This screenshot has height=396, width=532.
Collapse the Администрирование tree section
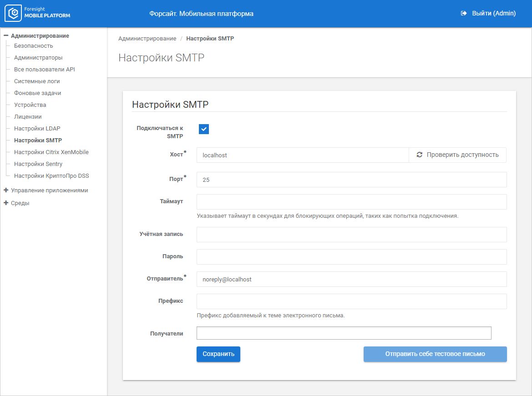coord(6,35)
